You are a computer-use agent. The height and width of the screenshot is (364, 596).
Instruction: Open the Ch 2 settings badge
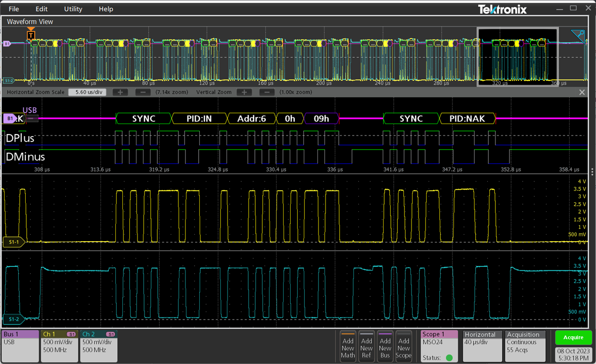point(99,346)
